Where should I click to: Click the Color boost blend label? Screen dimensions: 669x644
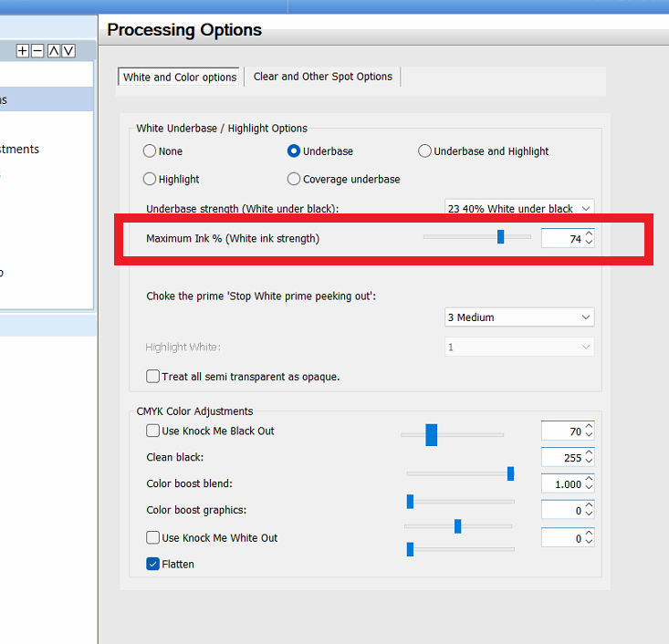pyautogui.click(x=190, y=483)
